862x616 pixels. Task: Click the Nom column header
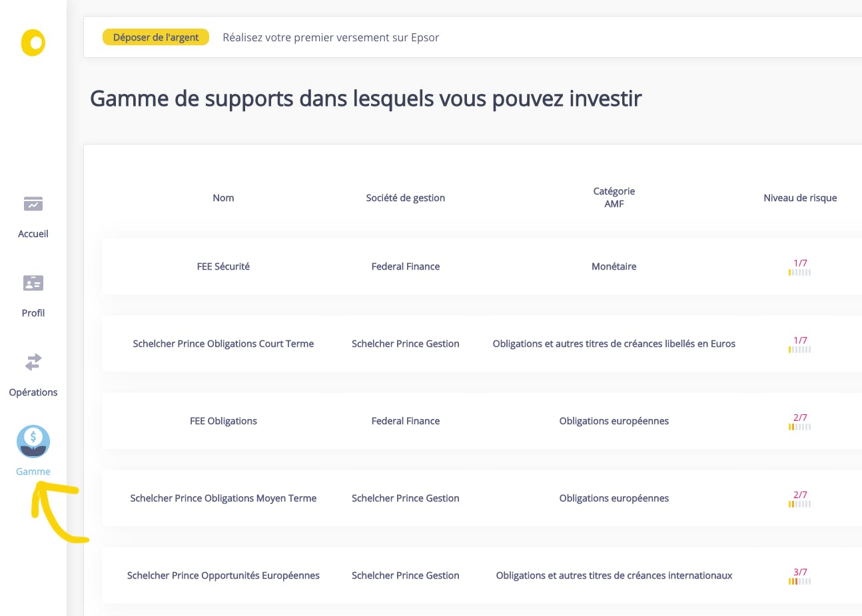(223, 198)
